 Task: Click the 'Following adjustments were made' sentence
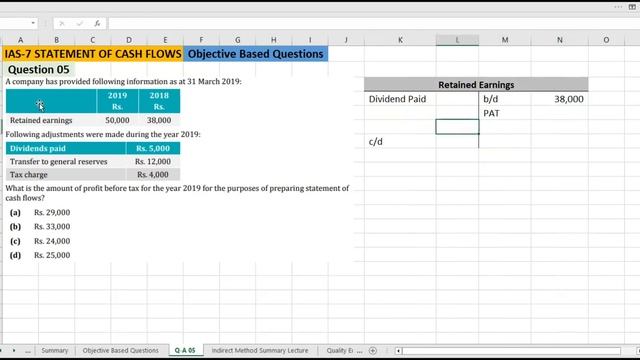coord(103,134)
